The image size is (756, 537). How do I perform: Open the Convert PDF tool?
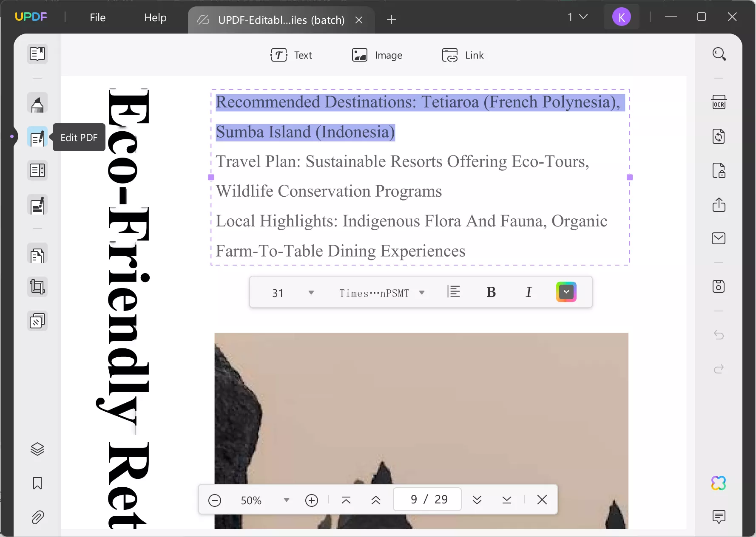tap(719, 136)
